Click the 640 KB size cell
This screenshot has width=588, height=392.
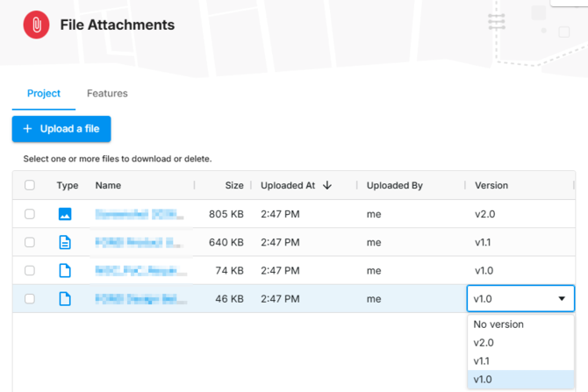pos(226,242)
